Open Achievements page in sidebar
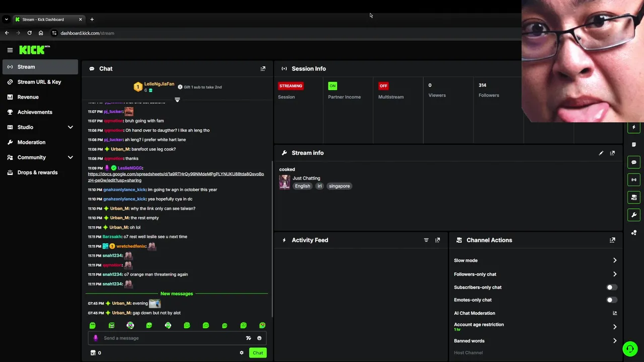644x362 pixels. click(x=40, y=112)
